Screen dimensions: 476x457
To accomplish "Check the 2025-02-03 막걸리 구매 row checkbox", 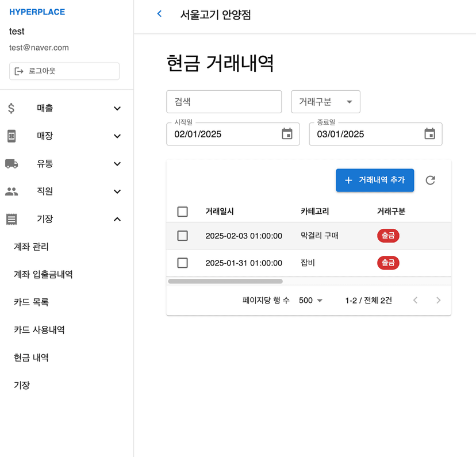I will 183,236.
